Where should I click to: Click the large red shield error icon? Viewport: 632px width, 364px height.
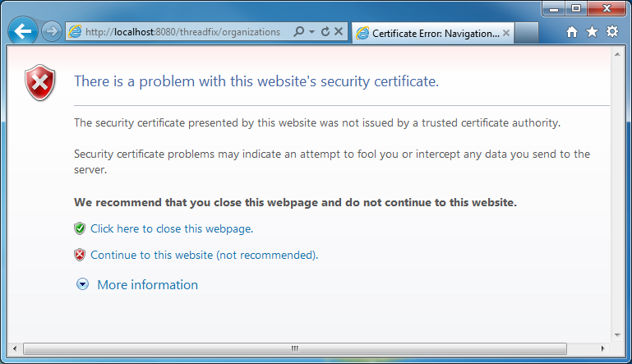click(40, 82)
